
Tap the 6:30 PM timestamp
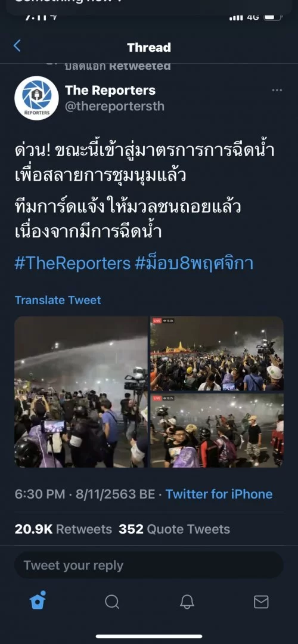tap(40, 494)
